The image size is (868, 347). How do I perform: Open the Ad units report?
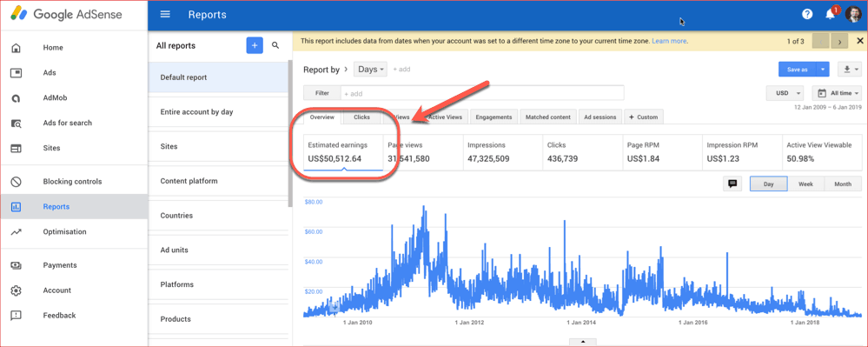click(x=218, y=250)
